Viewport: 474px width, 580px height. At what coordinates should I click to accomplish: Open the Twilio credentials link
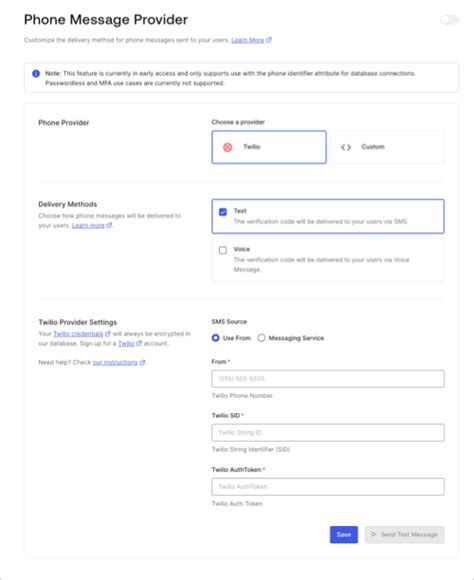[78, 334]
